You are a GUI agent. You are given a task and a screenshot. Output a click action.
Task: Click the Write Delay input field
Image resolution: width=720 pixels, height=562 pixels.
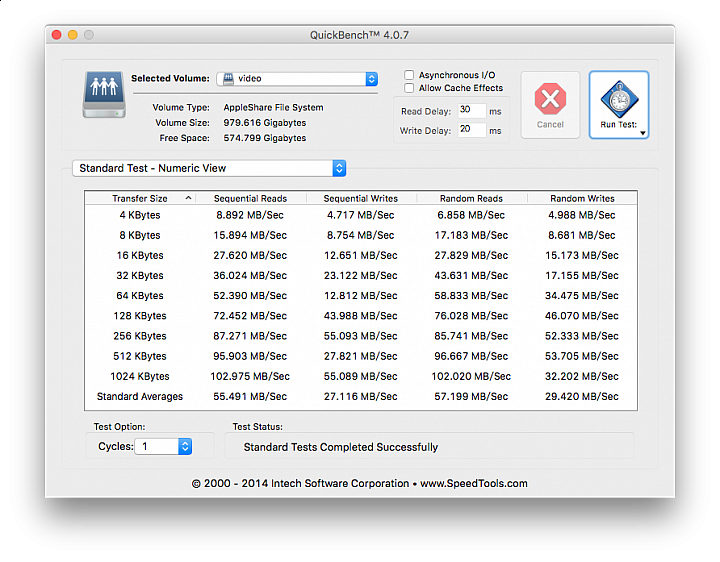(472, 130)
